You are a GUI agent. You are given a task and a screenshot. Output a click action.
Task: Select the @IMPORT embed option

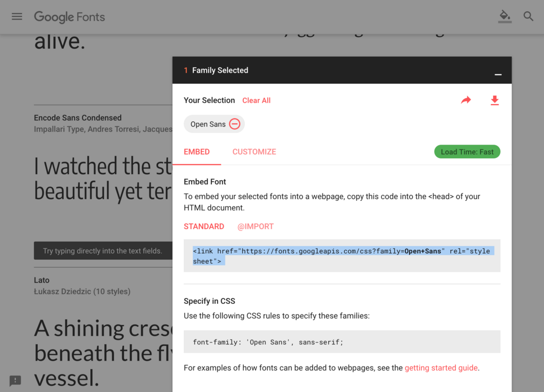(x=256, y=226)
